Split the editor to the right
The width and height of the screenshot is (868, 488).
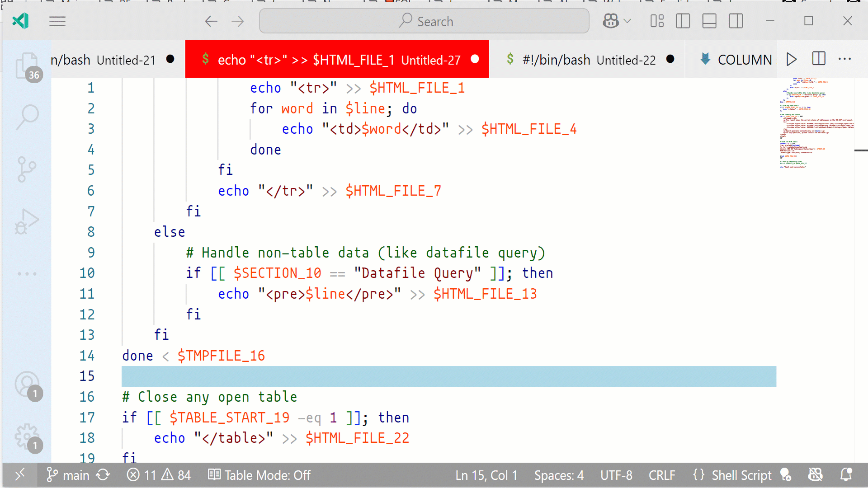818,59
